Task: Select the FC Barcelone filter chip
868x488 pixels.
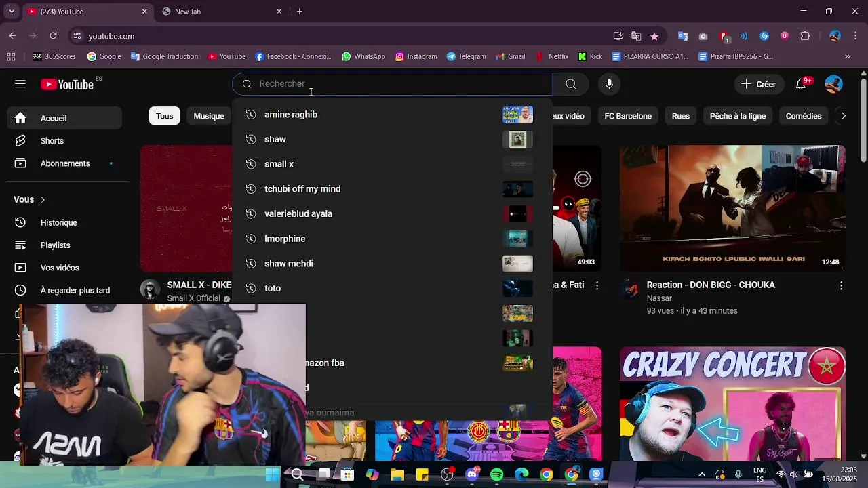Action: 628,116
